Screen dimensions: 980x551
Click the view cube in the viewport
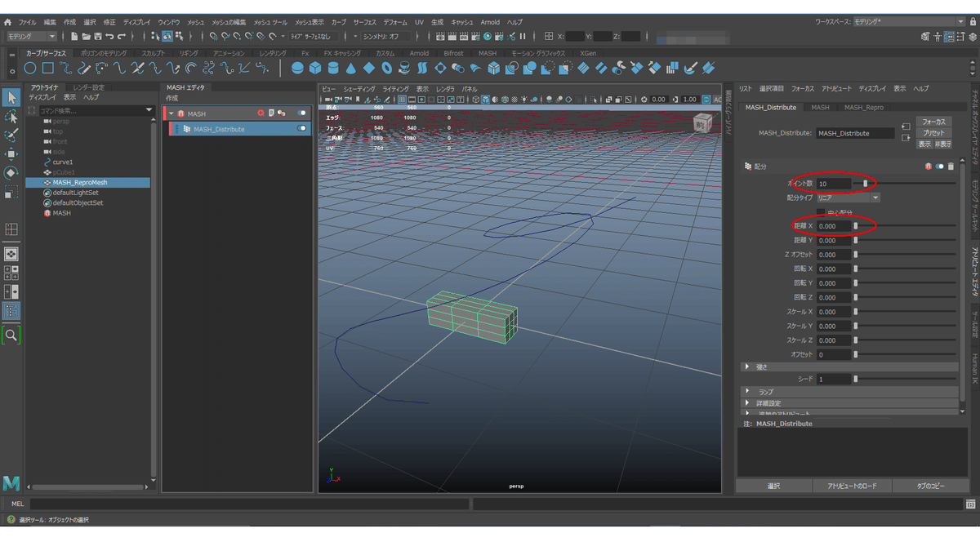pos(702,123)
